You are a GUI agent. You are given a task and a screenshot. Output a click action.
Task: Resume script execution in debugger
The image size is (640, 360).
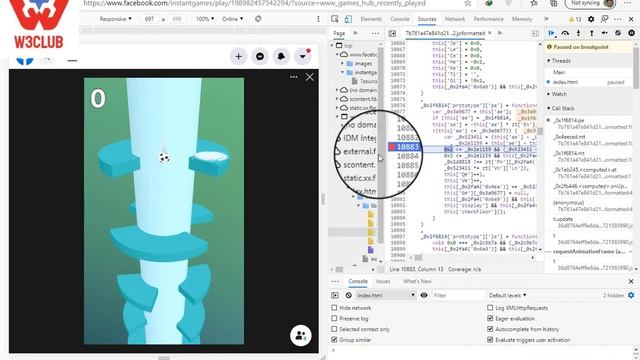[551, 33]
